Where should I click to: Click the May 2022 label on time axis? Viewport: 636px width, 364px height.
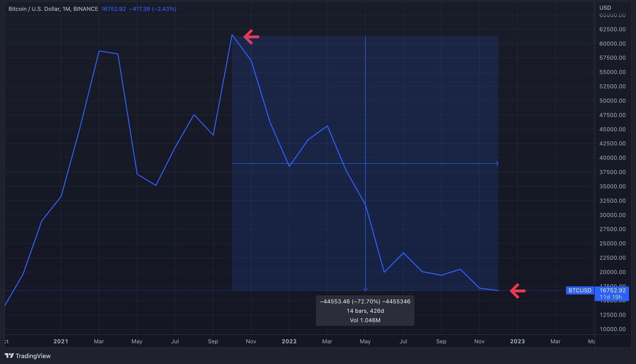pyautogui.click(x=365, y=341)
